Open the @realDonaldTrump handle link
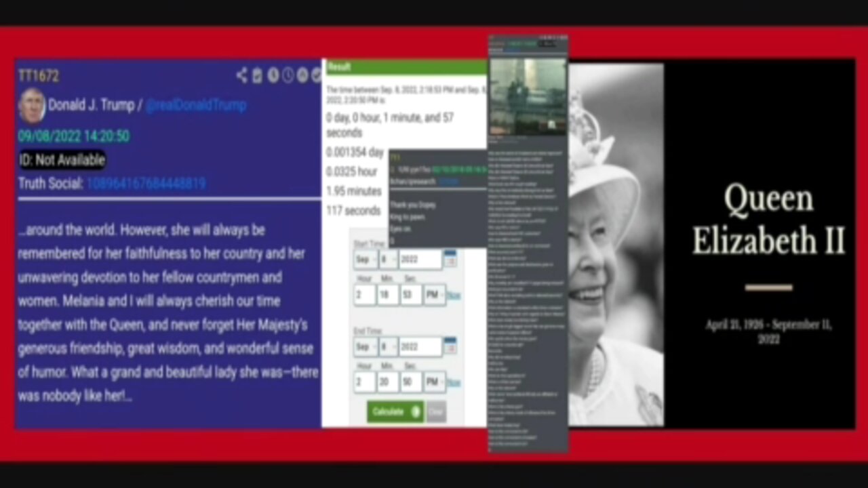The width and height of the screenshot is (868, 488). pyautogui.click(x=195, y=105)
